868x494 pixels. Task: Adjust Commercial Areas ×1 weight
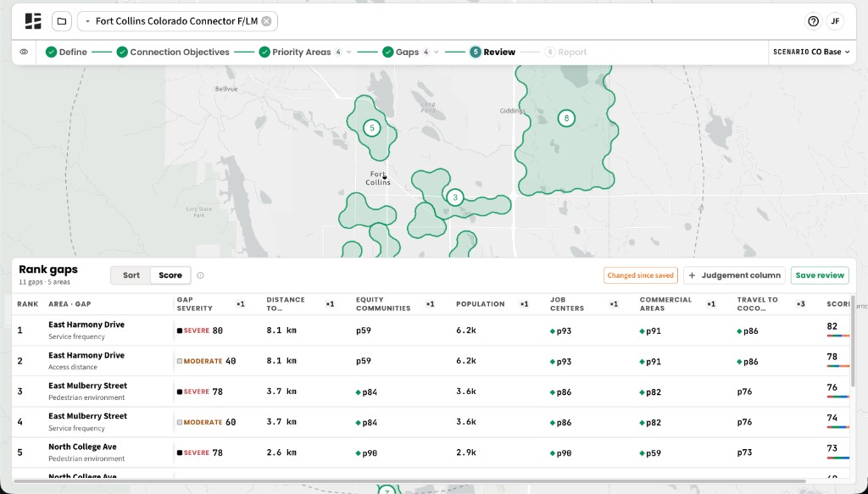[x=711, y=304]
